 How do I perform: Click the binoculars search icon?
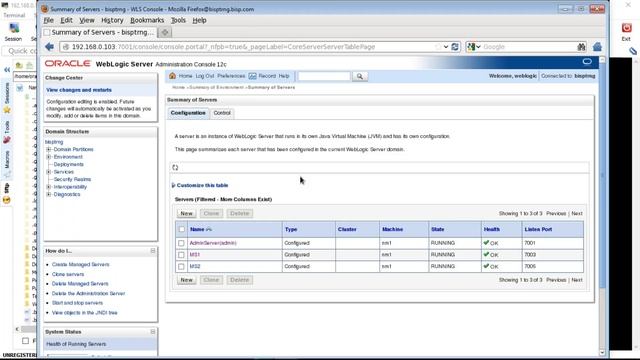click(x=581, y=47)
